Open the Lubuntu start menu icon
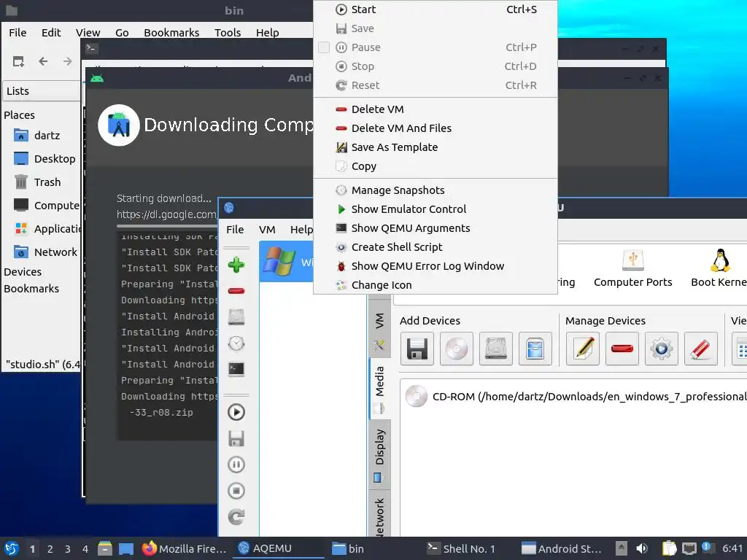 pyautogui.click(x=12, y=548)
